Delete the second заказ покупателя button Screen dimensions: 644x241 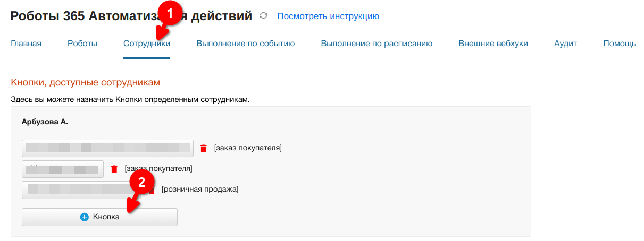[x=114, y=169]
